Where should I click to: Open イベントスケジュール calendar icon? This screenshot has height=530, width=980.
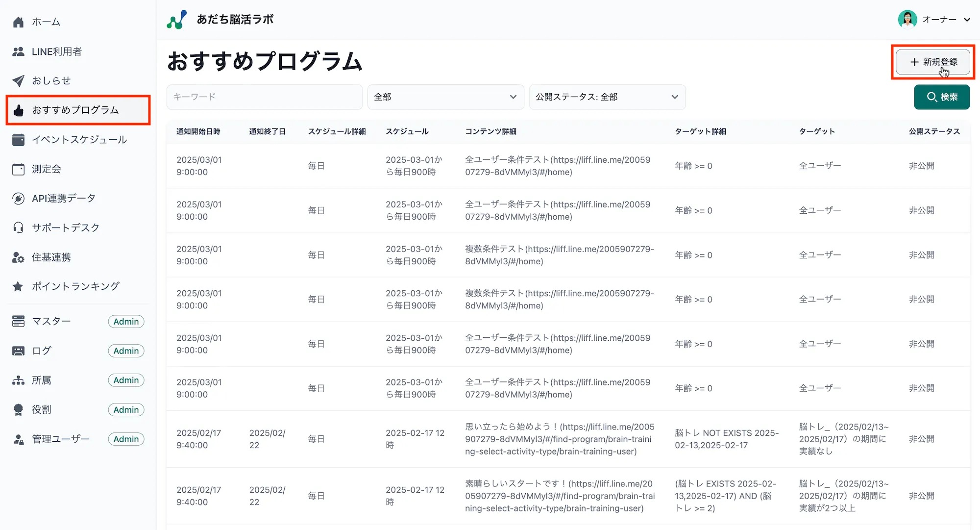(18, 139)
